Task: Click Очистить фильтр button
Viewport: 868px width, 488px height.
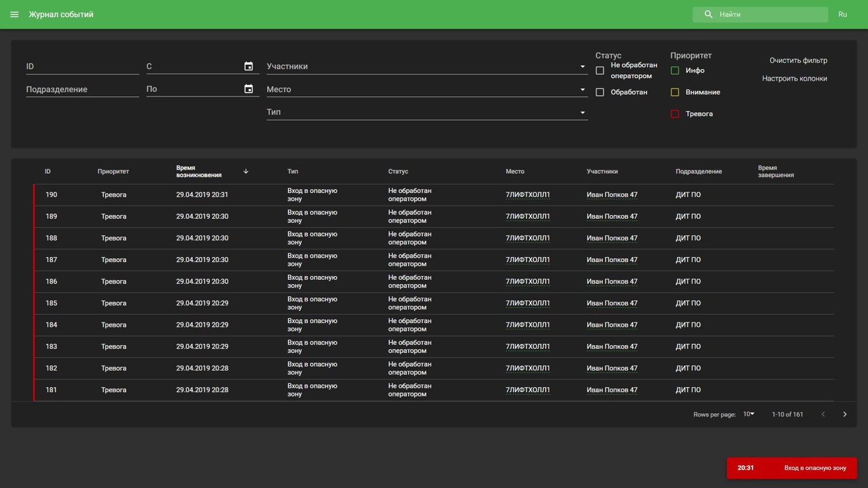Action: click(x=798, y=60)
